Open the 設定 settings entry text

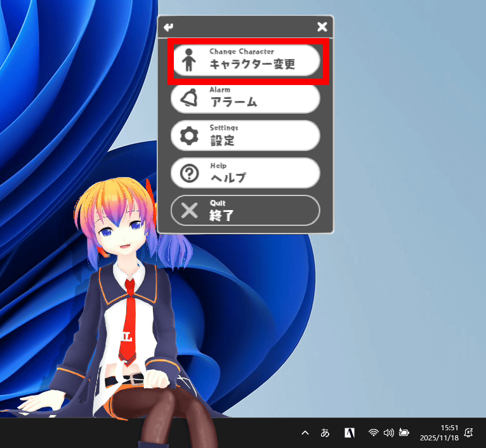[223, 140]
